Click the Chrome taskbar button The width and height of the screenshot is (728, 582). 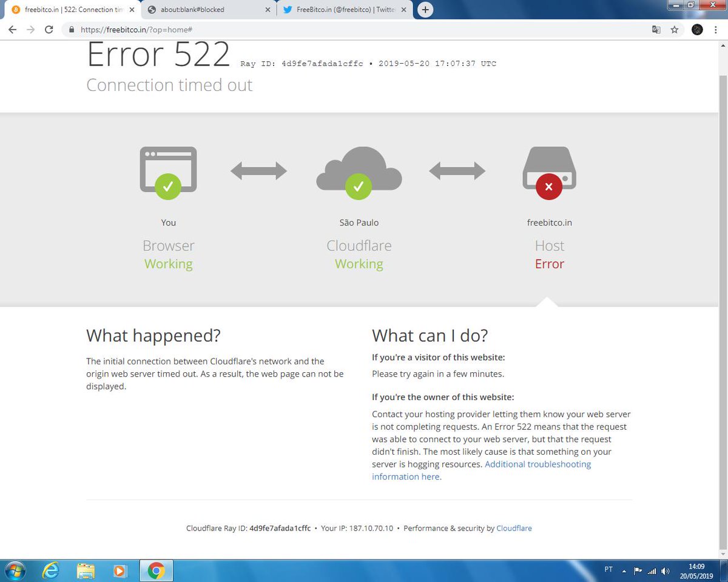click(x=157, y=571)
